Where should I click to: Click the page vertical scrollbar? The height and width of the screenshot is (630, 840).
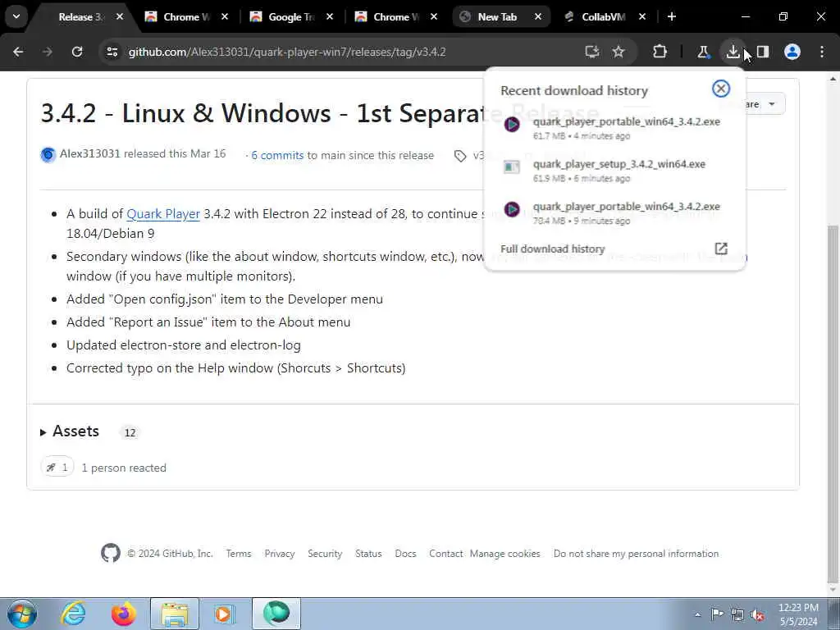(833, 403)
